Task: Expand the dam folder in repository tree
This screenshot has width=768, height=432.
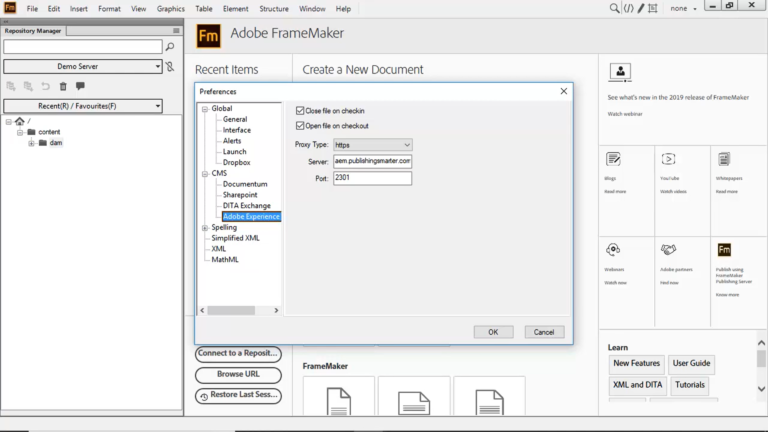Action: [31, 143]
